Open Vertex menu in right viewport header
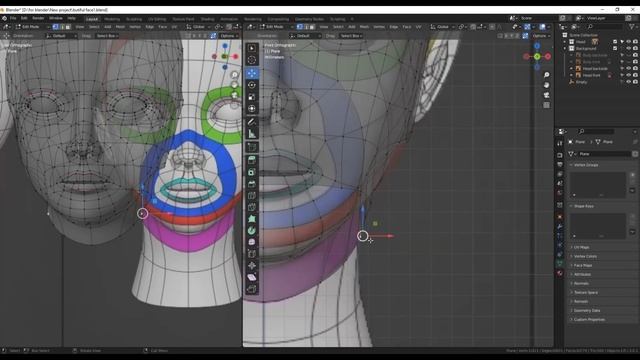 (379, 27)
